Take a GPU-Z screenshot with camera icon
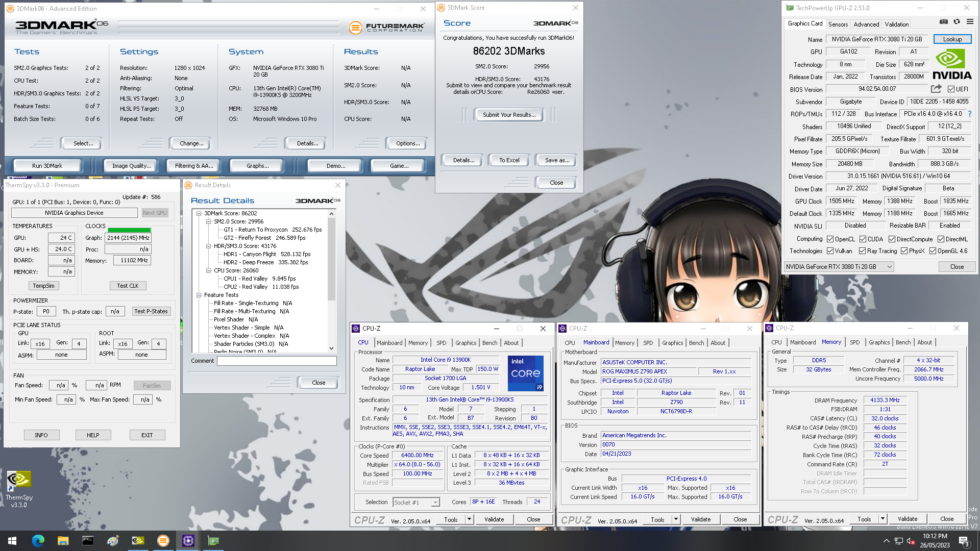The width and height of the screenshot is (980, 551). click(x=944, y=21)
